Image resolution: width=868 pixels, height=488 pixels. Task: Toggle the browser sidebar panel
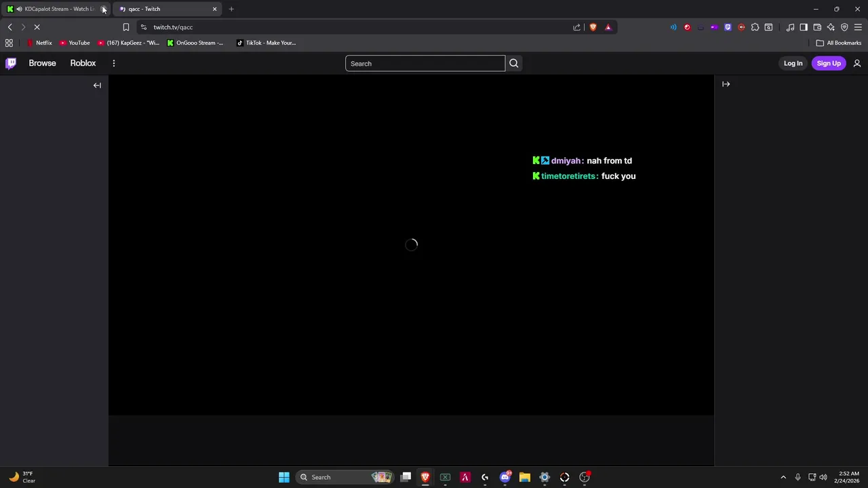(804, 27)
